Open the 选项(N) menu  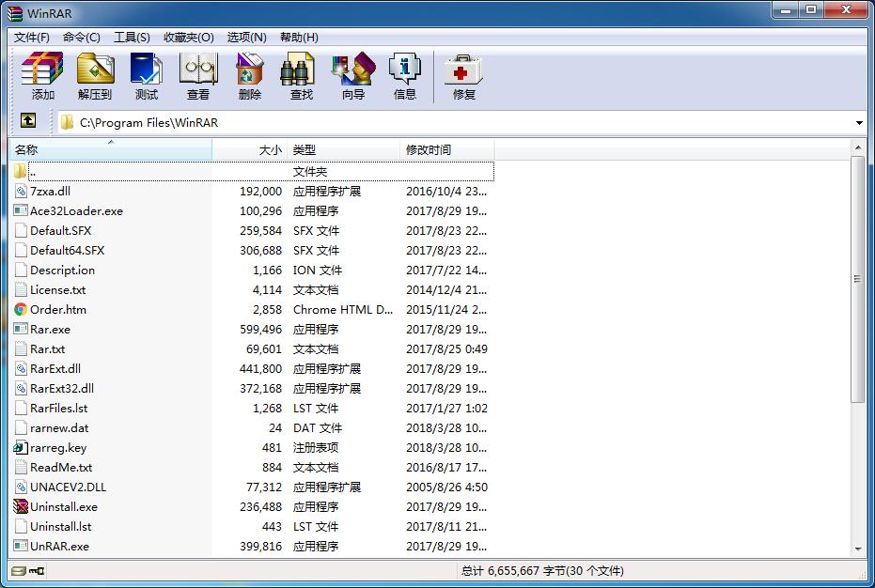(x=246, y=38)
